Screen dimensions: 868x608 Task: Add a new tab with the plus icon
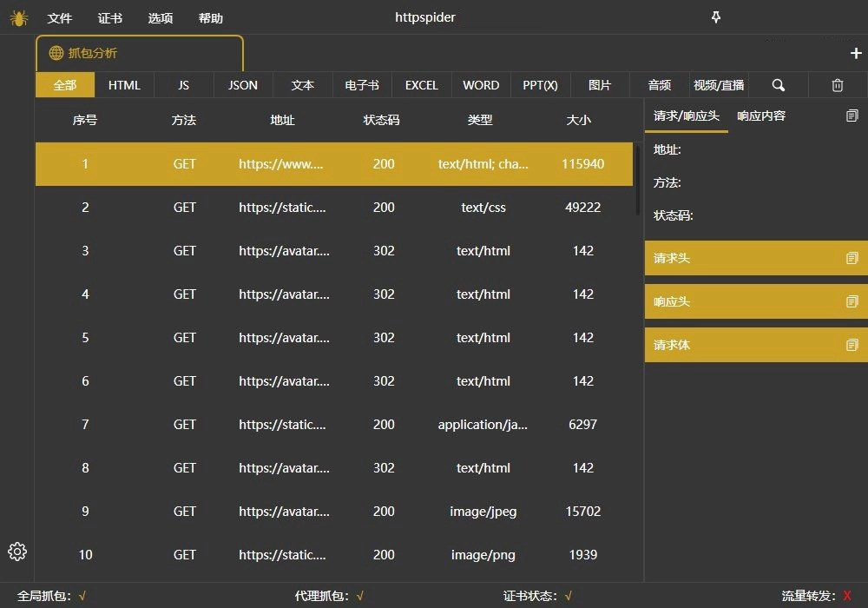click(856, 53)
